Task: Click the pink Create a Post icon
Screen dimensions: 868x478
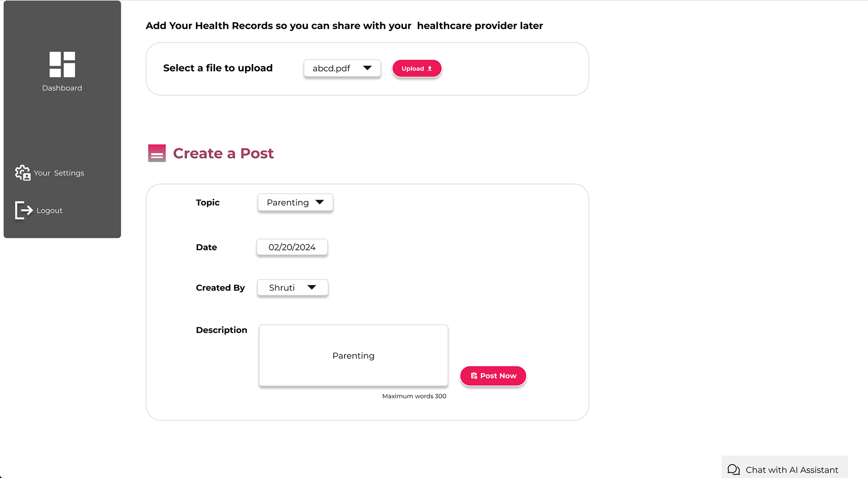Action: coord(157,153)
